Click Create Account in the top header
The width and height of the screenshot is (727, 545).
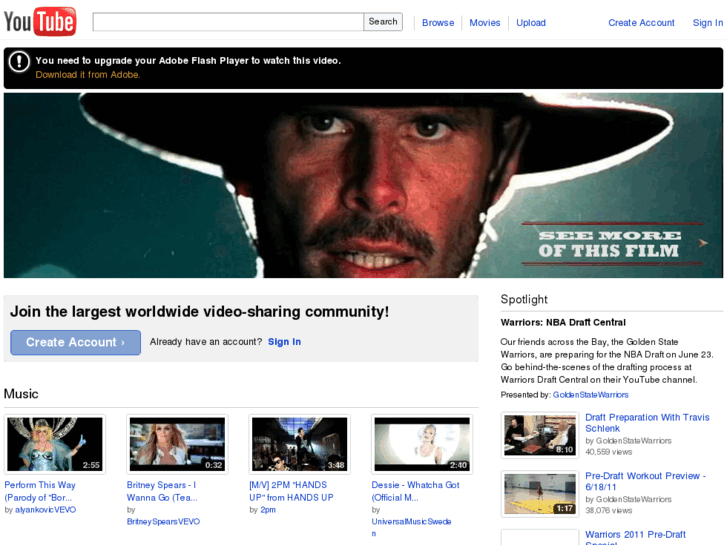pos(641,23)
